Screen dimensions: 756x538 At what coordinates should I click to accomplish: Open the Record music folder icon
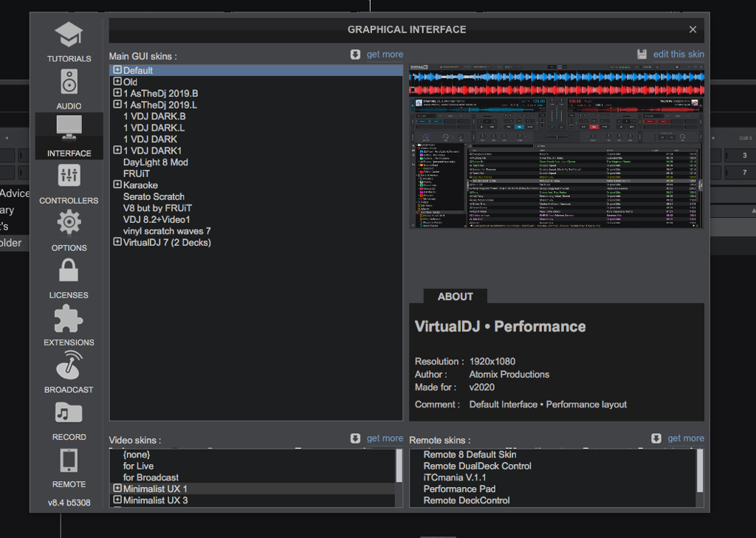tap(69, 413)
